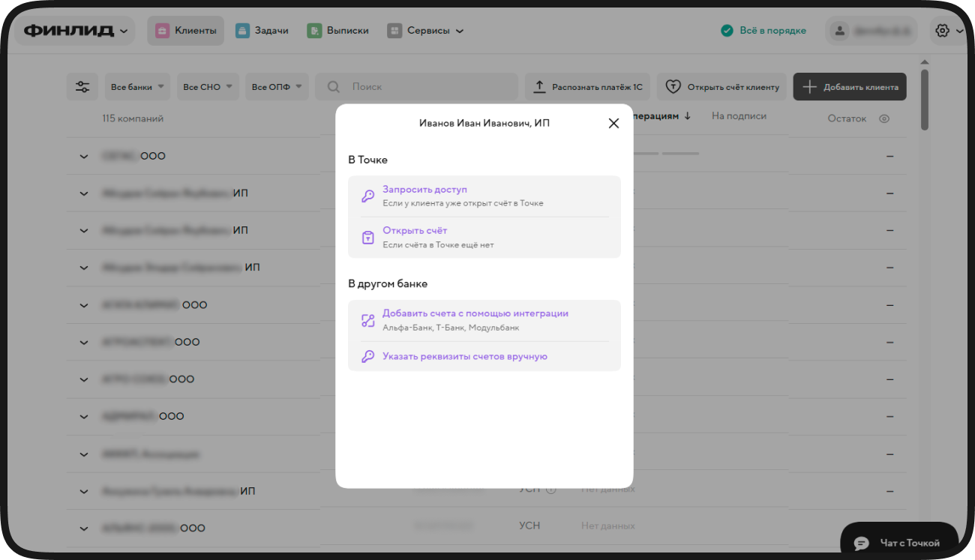Click the key icon next to Запросить доступ
Image resolution: width=975 pixels, height=560 pixels.
(367, 196)
